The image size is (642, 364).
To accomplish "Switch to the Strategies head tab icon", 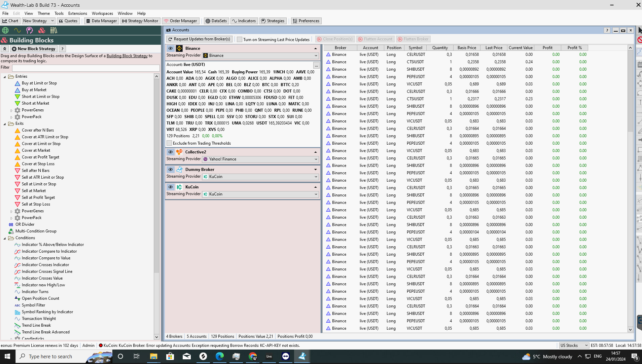I will click(x=30, y=30).
